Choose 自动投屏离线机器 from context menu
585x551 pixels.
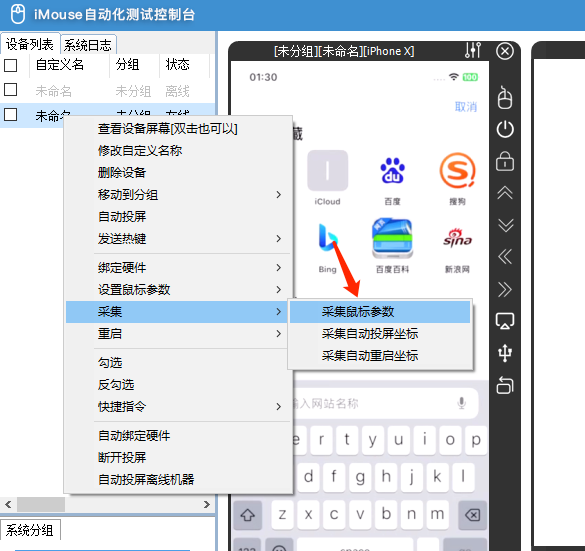click(x=178, y=480)
